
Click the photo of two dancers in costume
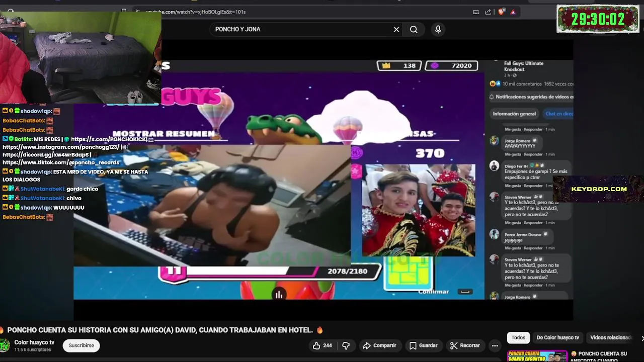(419, 210)
